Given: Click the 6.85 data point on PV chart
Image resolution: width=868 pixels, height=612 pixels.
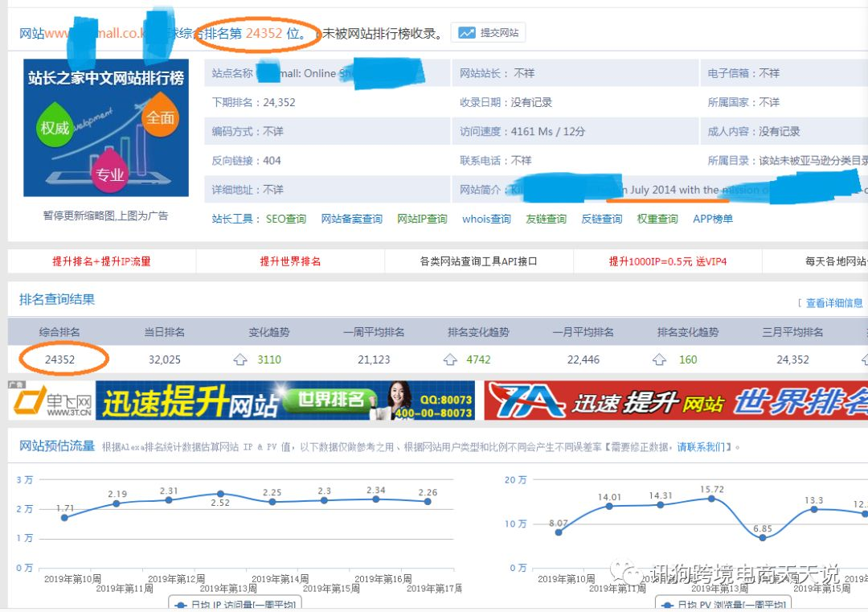Looking at the screenshot, I should click(x=763, y=537).
